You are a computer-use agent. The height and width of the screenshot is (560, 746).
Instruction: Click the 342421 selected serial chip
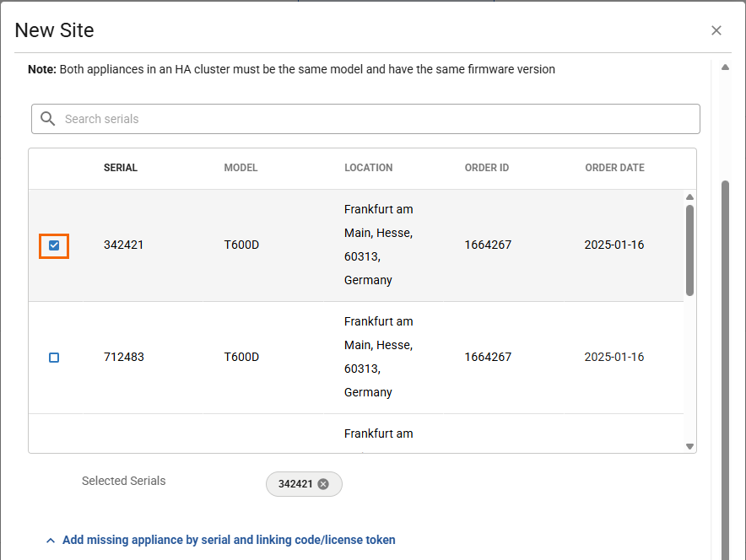[295, 484]
